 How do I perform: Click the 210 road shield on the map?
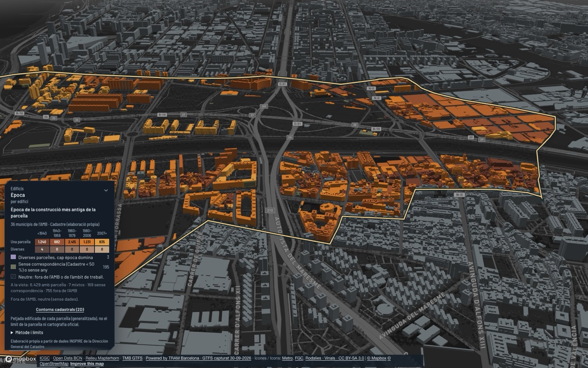pyautogui.click(x=269, y=210)
